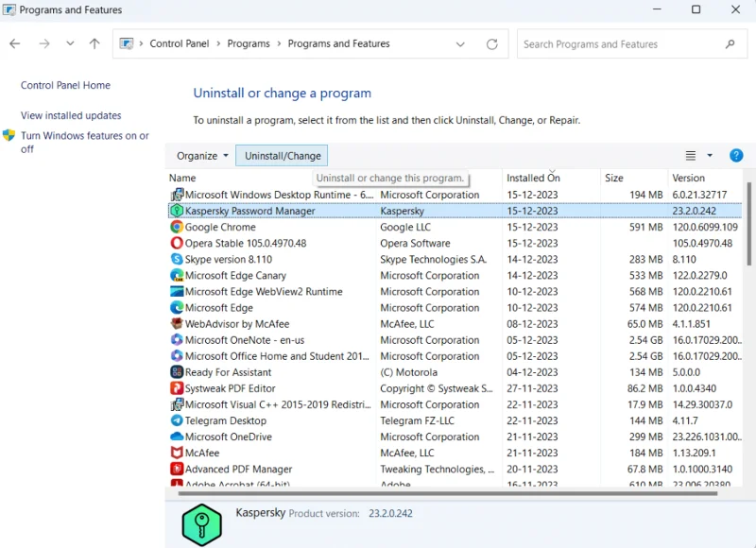Select the Telegram Desktop app icon
The image size is (756, 548).
coord(178,420)
